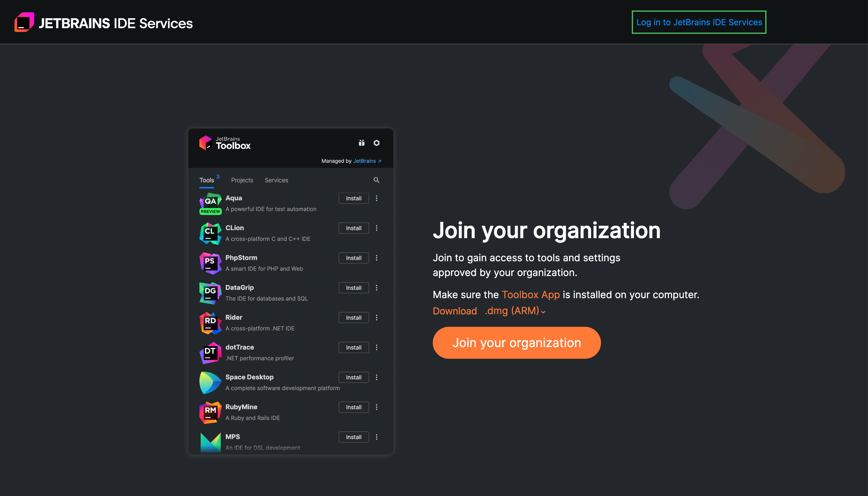Open the three-dot menu next to dotTrace
The width and height of the screenshot is (868, 496).
click(x=376, y=347)
